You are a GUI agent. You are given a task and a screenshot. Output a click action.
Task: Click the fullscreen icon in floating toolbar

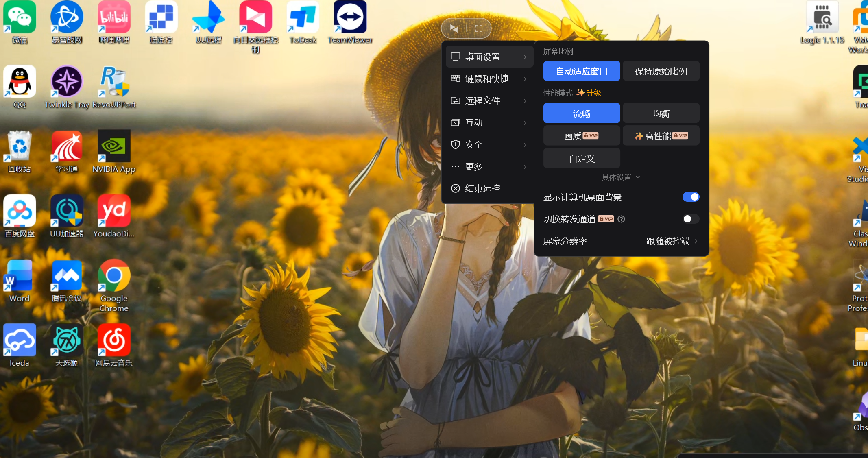click(x=479, y=28)
